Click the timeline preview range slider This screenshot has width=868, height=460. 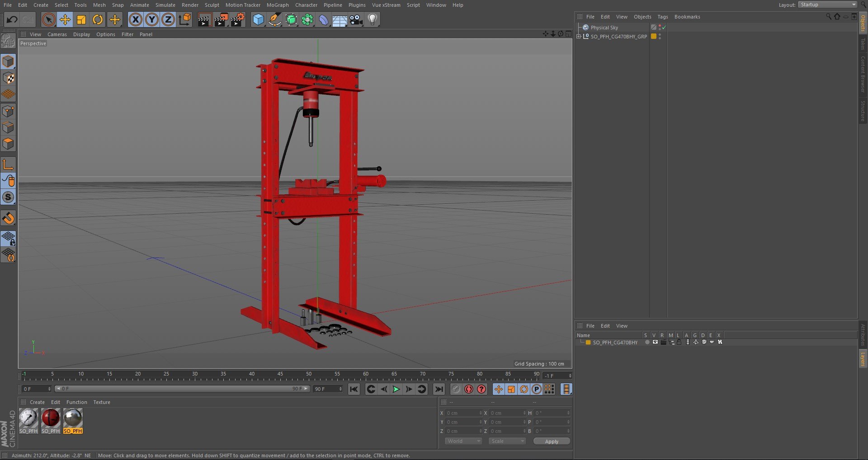182,389
